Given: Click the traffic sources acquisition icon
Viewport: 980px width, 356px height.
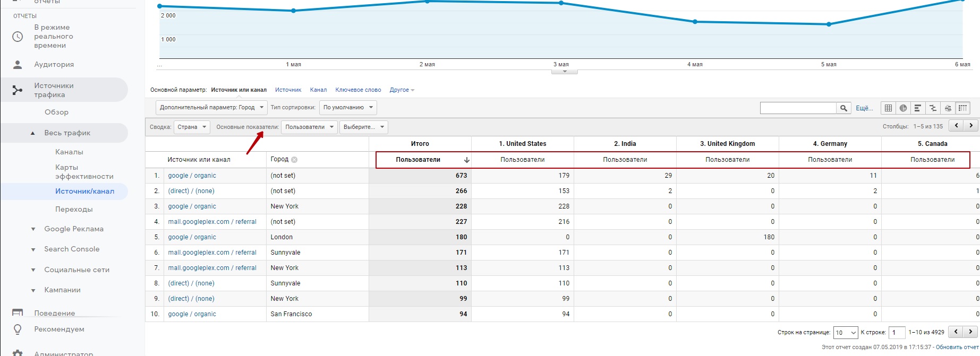Looking at the screenshot, I should tap(18, 90).
